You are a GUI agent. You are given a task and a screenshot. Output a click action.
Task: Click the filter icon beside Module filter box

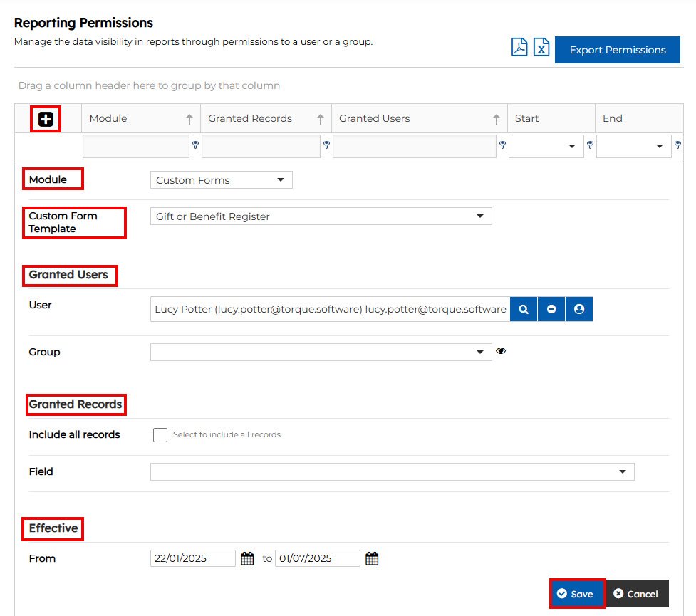coord(195,145)
